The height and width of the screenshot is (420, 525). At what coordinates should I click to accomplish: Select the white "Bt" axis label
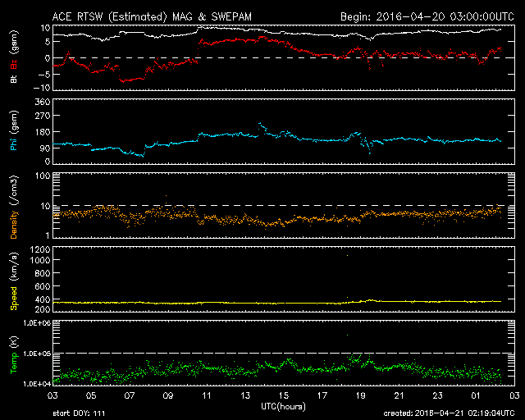tap(14, 79)
